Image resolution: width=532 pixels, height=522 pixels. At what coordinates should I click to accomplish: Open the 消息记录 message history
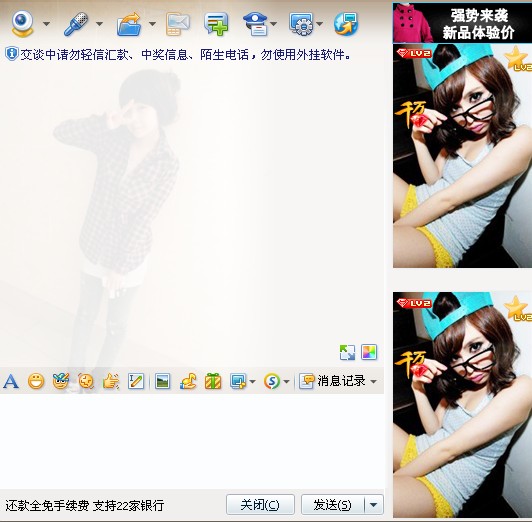click(x=337, y=381)
